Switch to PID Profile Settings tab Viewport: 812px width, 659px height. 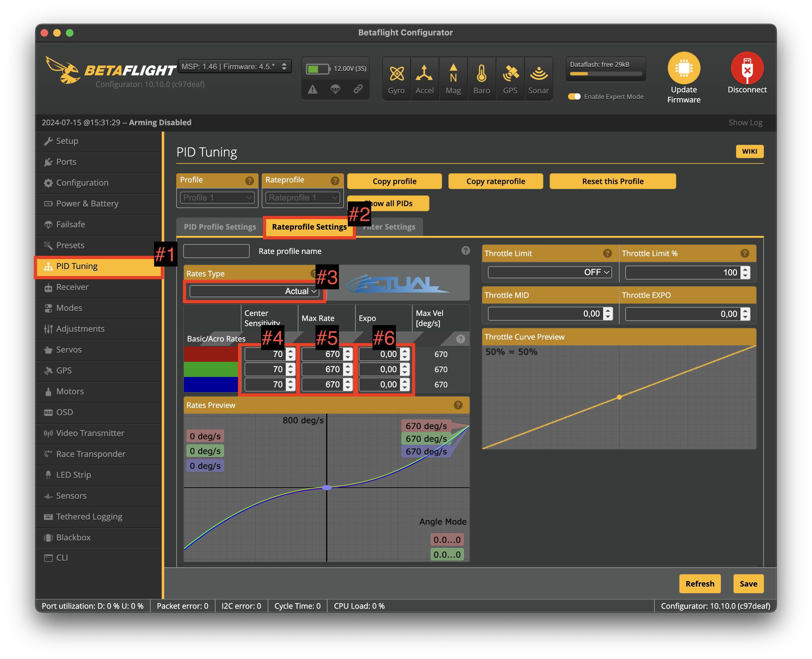coord(220,227)
